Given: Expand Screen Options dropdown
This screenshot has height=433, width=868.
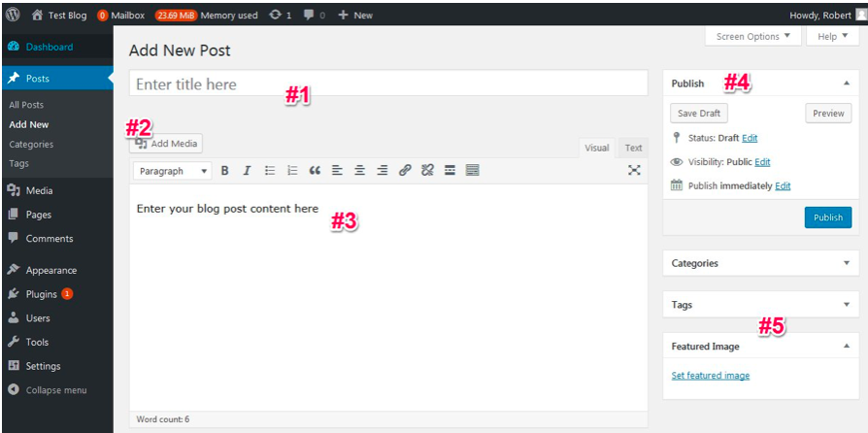Looking at the screenshot, I should point(752,37).
